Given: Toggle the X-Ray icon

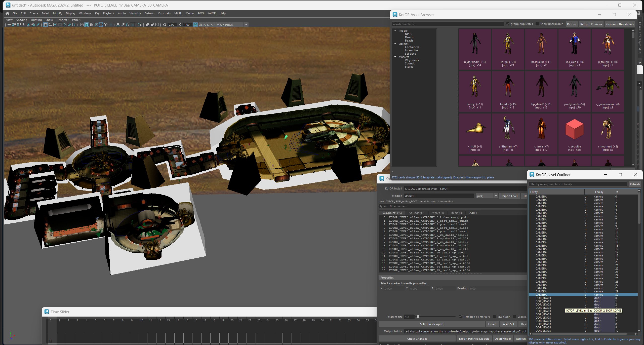Looking at the screenshot, I should [147, 25].
